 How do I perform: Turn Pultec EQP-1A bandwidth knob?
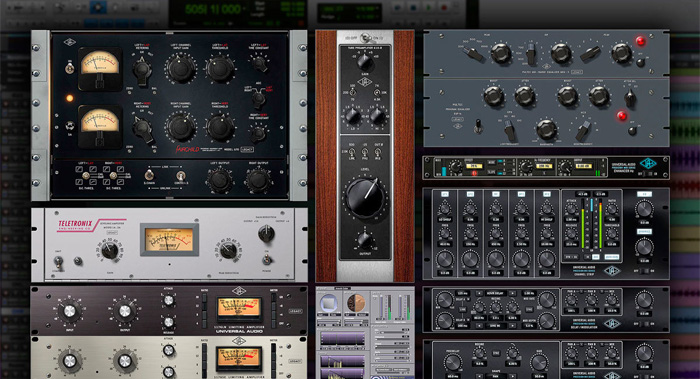(x=546, y=130)
